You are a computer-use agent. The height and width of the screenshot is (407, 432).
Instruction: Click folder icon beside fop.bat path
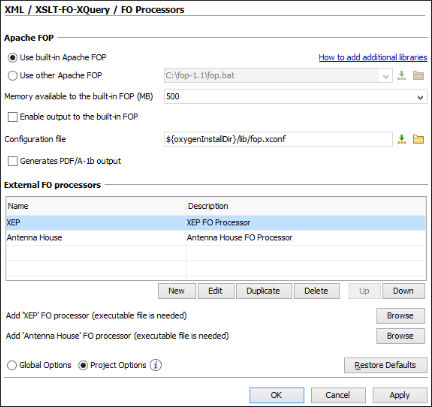click(418, 75)
